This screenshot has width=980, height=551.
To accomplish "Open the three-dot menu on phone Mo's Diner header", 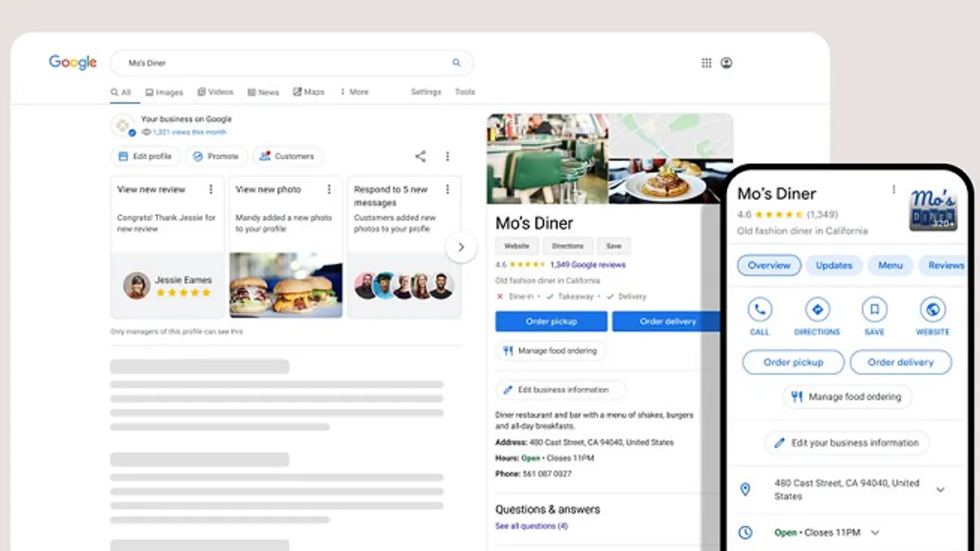I will pyautogui.click(x=894, y=189).
